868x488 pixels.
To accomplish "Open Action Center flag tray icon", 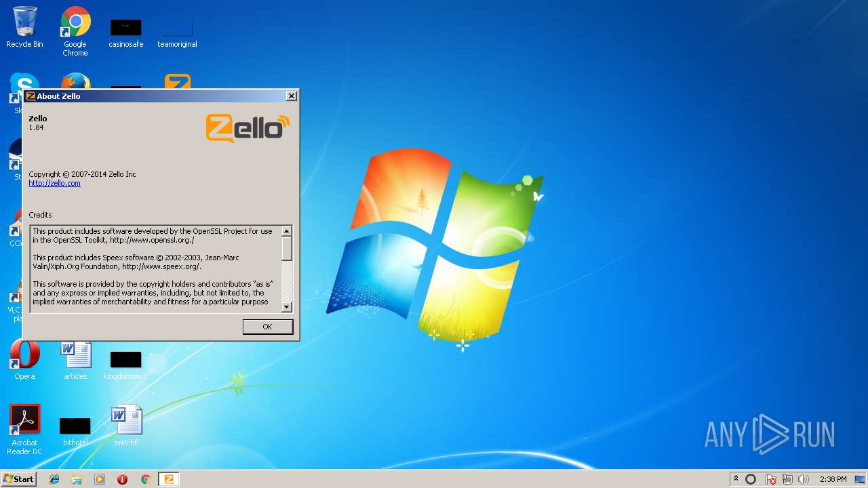I will pyautogui.click(x=771, y=479).
